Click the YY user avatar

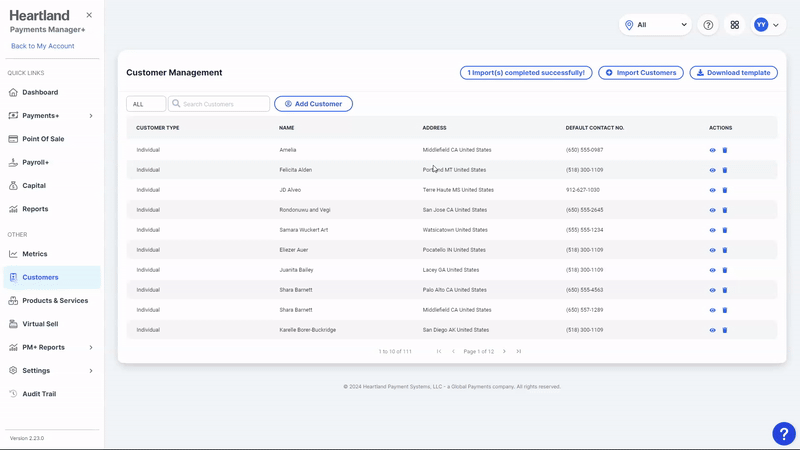[761, 25]
